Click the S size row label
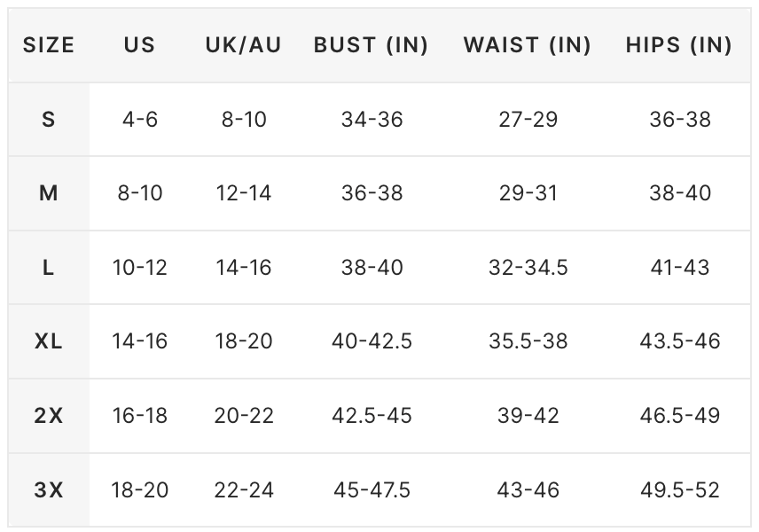The height and width of the screenshot is (532, 759). [49, 119]
